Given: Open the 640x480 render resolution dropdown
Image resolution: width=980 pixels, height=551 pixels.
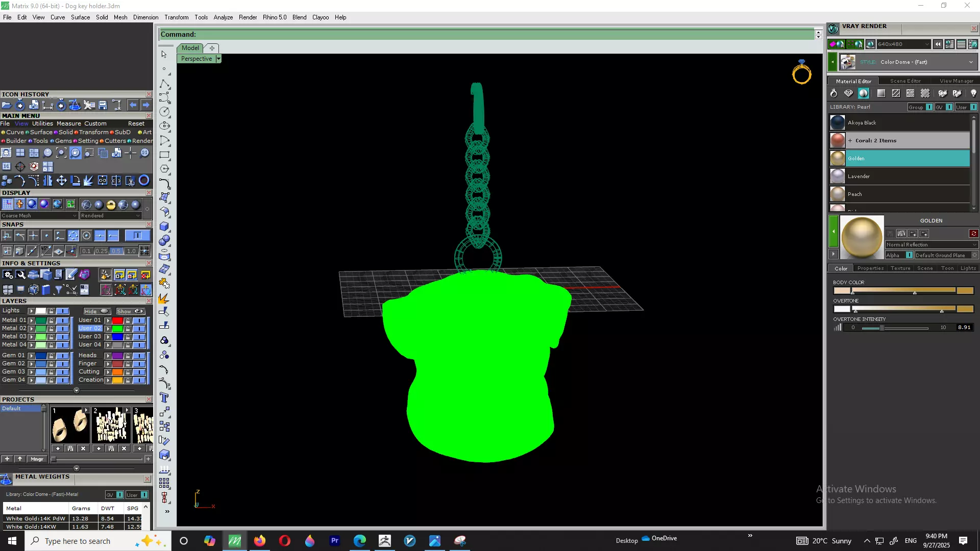Looking at the screenshot, I should [927, 44].
